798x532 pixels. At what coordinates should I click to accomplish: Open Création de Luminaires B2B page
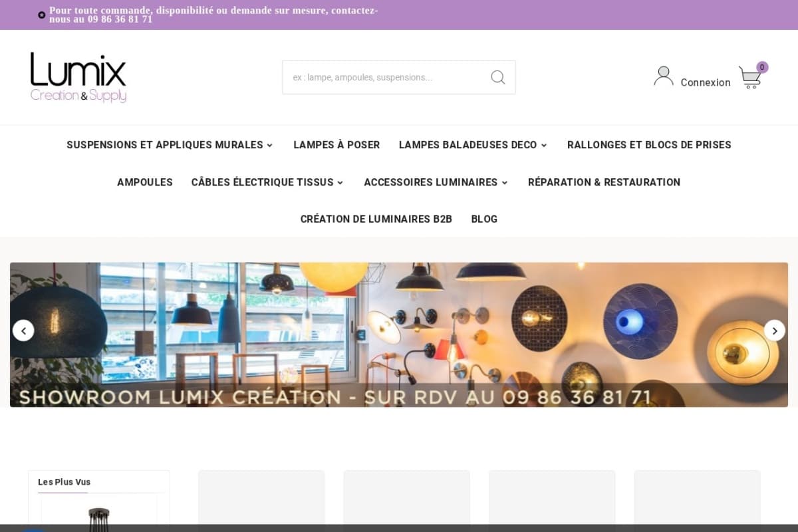376,219
